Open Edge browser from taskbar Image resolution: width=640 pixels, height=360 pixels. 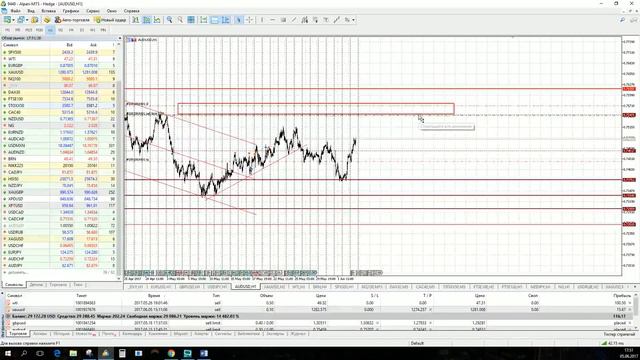point(57,353)
